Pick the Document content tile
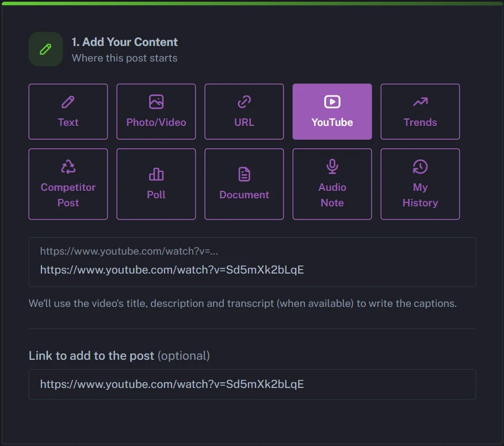This screenshot has height=446, width=504. pos(245,184)
